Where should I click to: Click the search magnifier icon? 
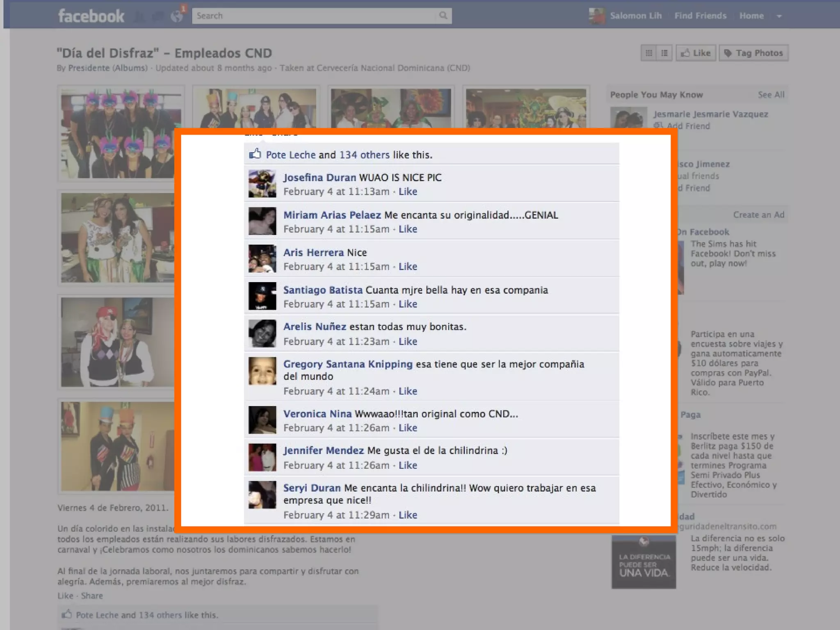[x=443, y=16]
